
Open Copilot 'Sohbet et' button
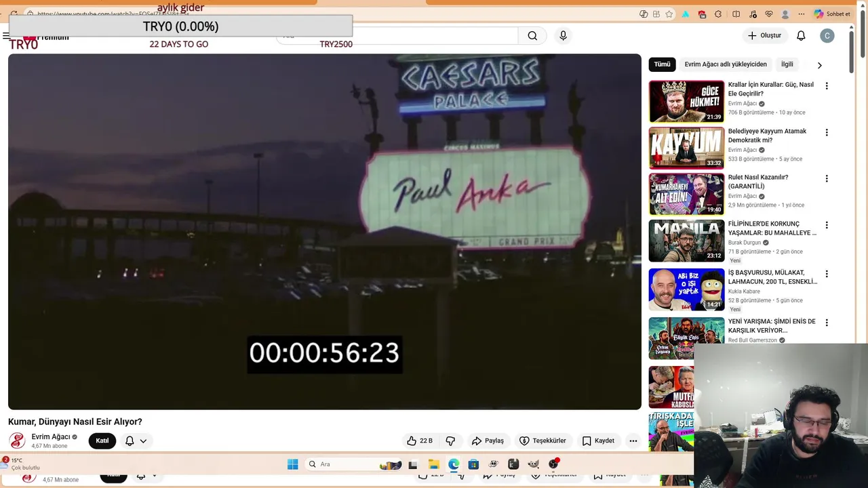(832, 14)
